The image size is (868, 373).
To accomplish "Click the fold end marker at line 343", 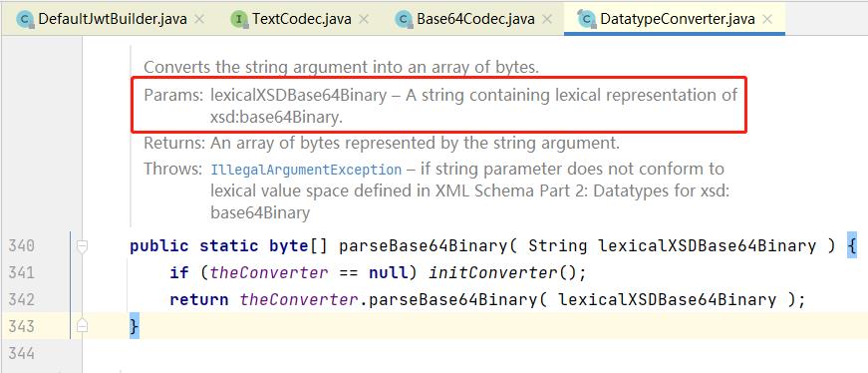I will point(82,326).
